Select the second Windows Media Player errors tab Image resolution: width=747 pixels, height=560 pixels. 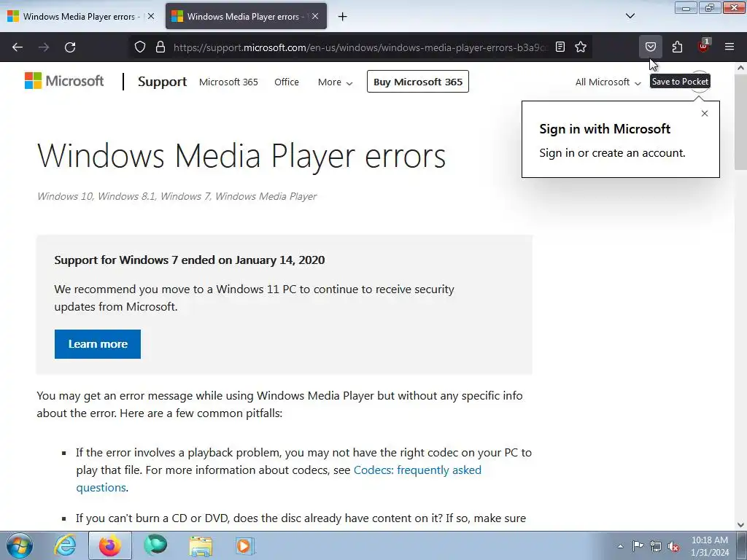(247, 17)
